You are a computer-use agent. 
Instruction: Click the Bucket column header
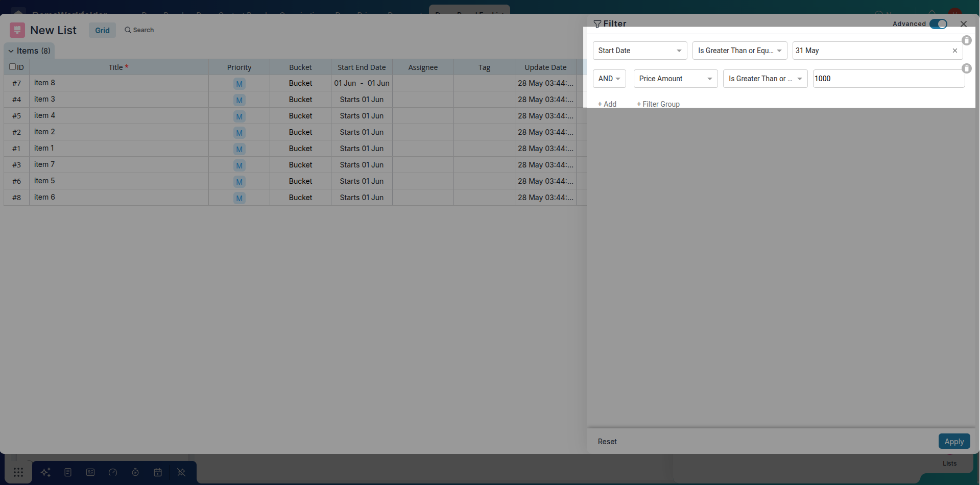[300, 67]
